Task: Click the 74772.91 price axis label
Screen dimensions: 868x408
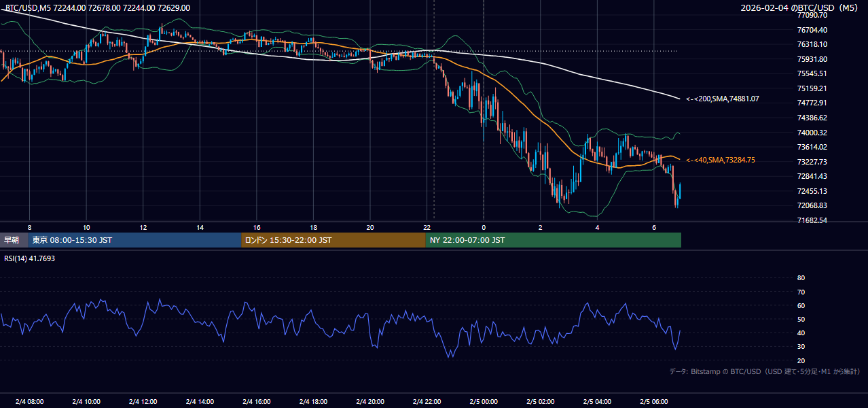Action: click(x=812, y=103)
